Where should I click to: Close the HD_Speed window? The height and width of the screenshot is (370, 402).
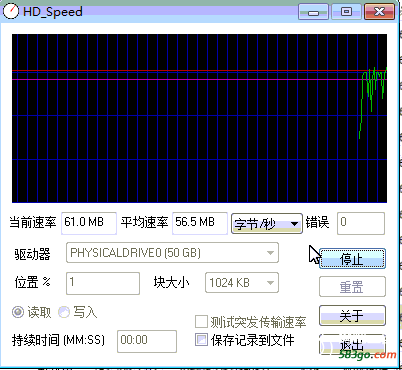379,12
